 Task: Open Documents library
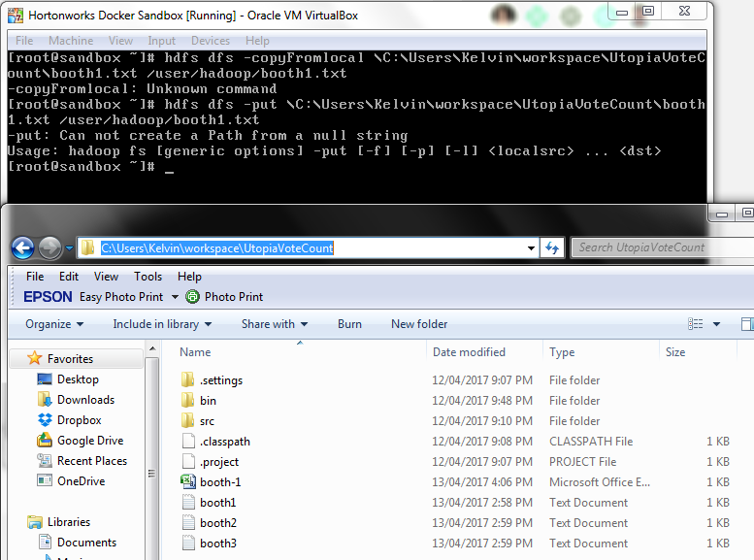tap(86, 543)
